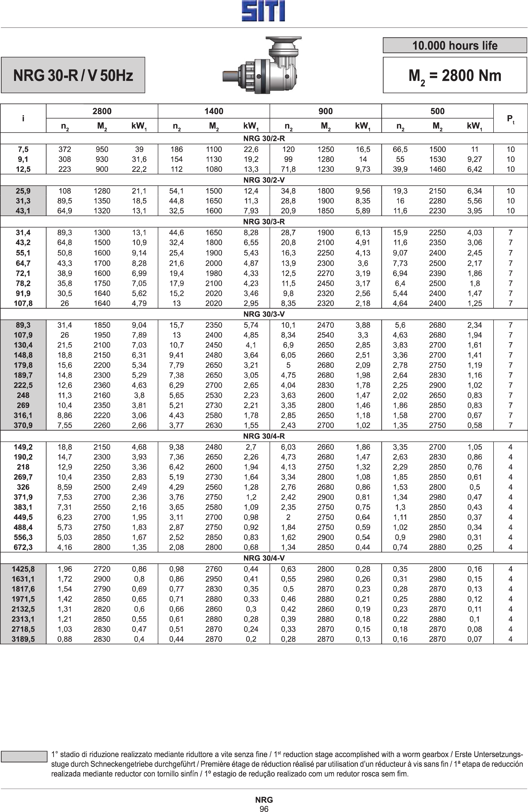Select ratio cell 248
The image size is (528, 812).
[x=23, y=395]
